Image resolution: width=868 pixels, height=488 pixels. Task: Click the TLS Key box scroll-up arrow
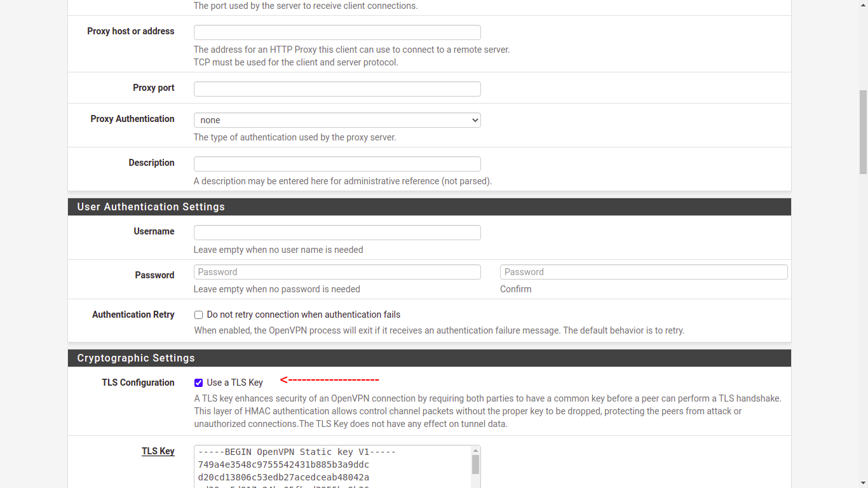pyautogui.click(x=475, y=451)
